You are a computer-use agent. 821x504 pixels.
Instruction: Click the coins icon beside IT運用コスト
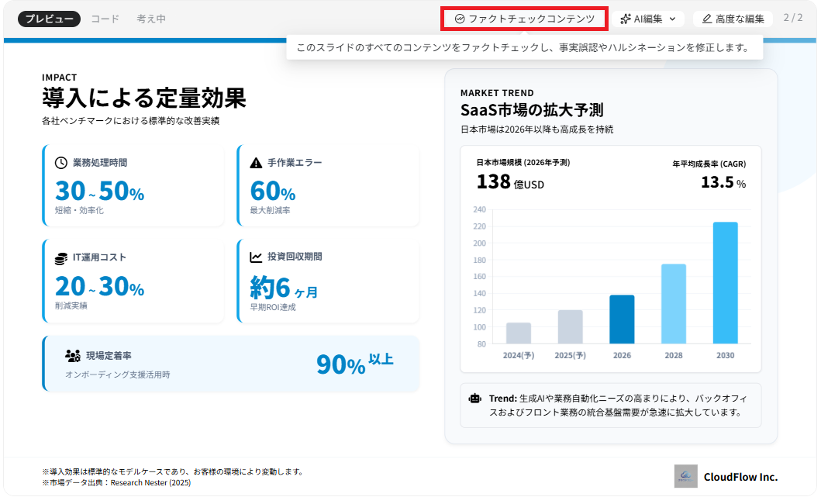click(x=61, y=258)
